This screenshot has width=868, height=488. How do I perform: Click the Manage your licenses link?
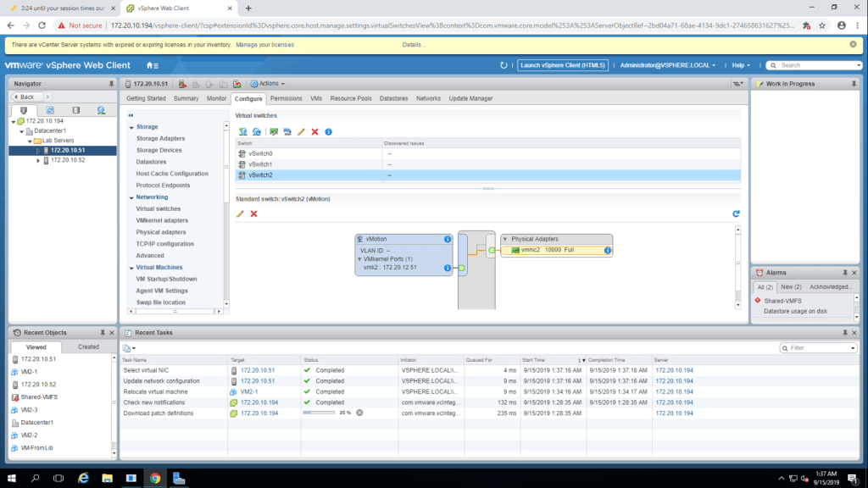coord(264,44)
